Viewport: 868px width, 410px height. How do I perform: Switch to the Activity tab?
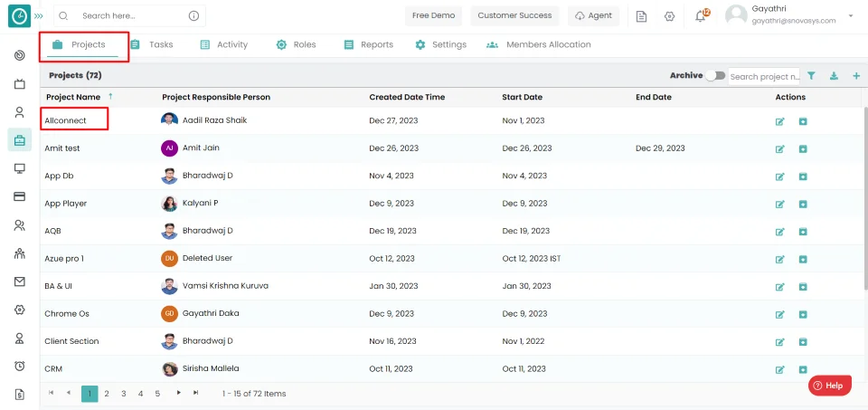click(223, 45)
